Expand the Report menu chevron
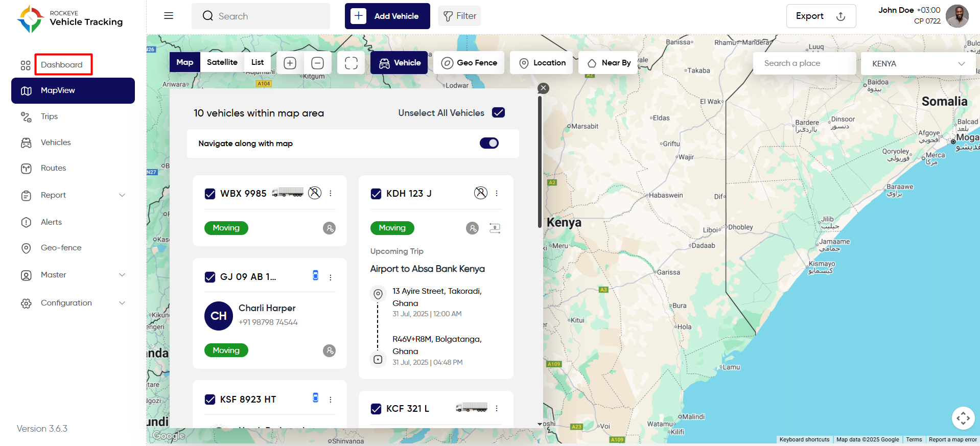This screenshot has width=980, height=446. (122, 195)
